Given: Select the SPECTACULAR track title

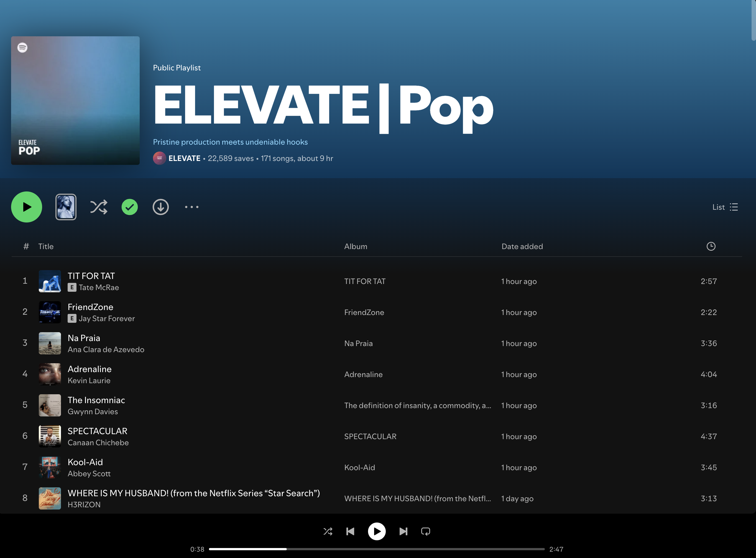Looking at the screenshot, I should [98, 431].
